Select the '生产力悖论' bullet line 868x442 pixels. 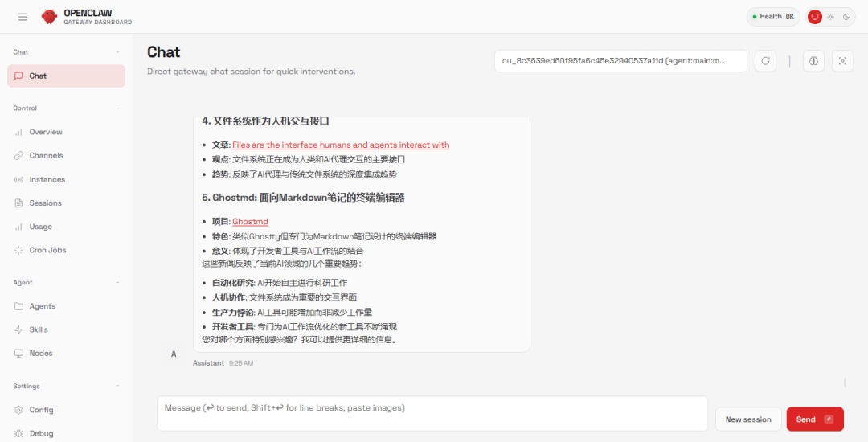293,313
